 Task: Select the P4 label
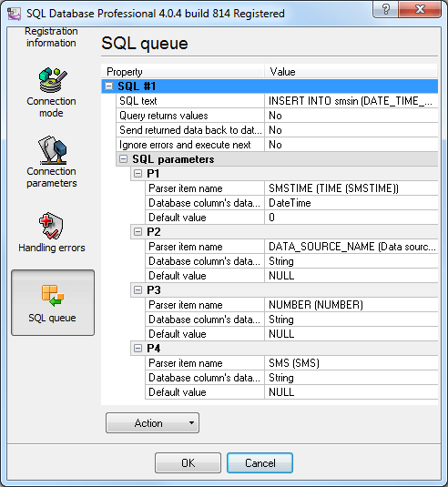[154, 349]
